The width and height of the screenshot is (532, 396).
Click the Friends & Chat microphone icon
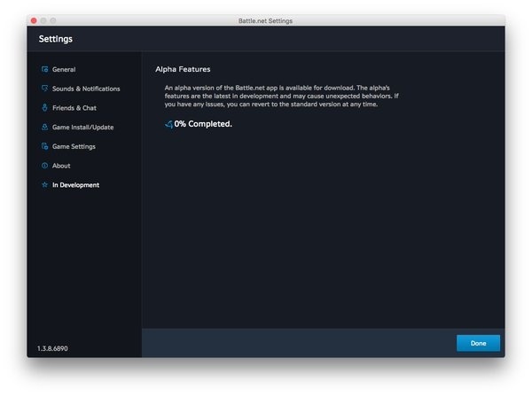pyautogui.click(x=44, y=108)
